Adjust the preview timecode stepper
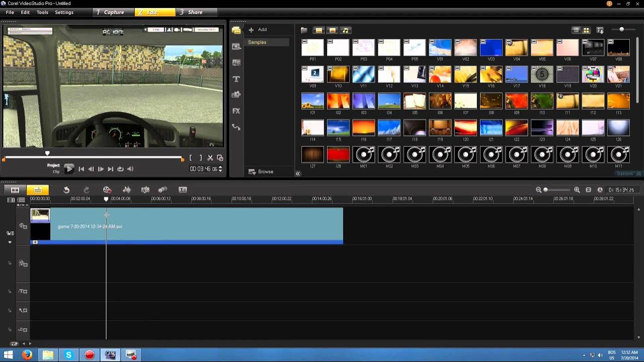 pyautogui.click(x=220, y=169)
